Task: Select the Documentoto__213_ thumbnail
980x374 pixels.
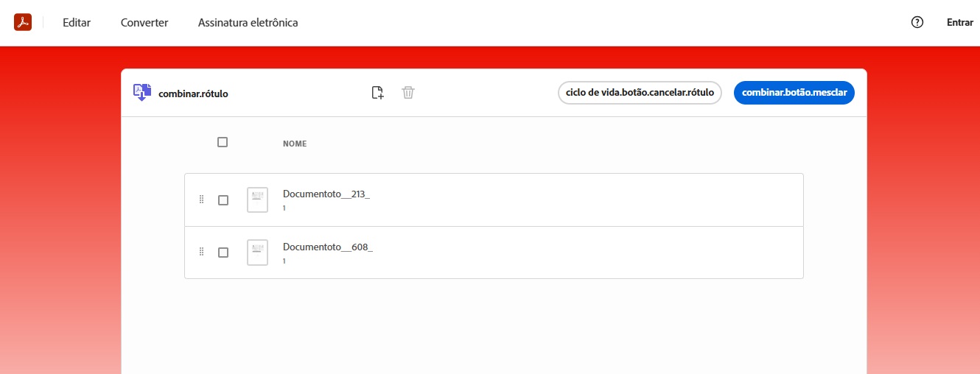Action: point(257,200)
